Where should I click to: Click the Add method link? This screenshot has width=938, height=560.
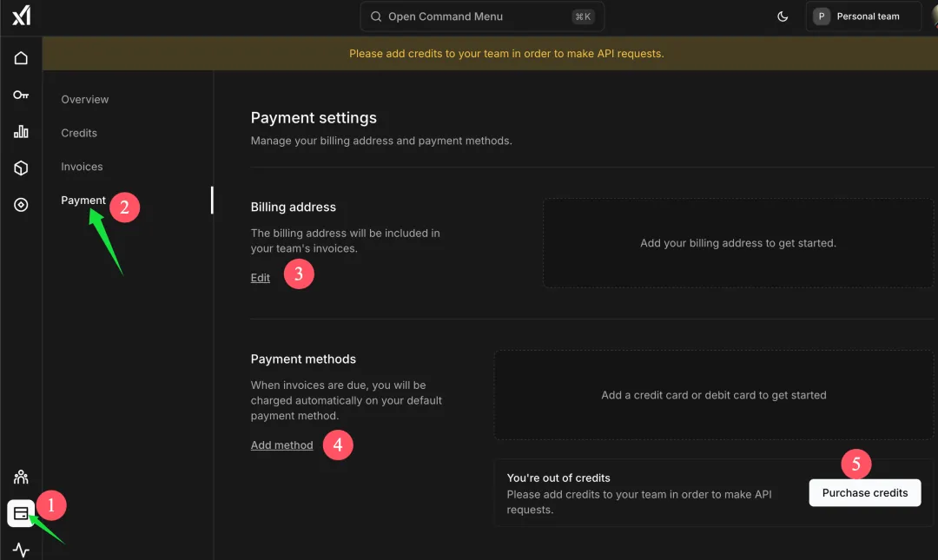click(281, 445)
